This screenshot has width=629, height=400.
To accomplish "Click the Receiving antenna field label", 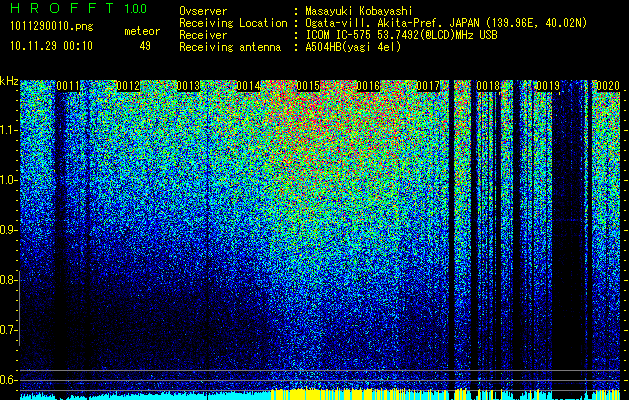I will click(x=230, y=47).
